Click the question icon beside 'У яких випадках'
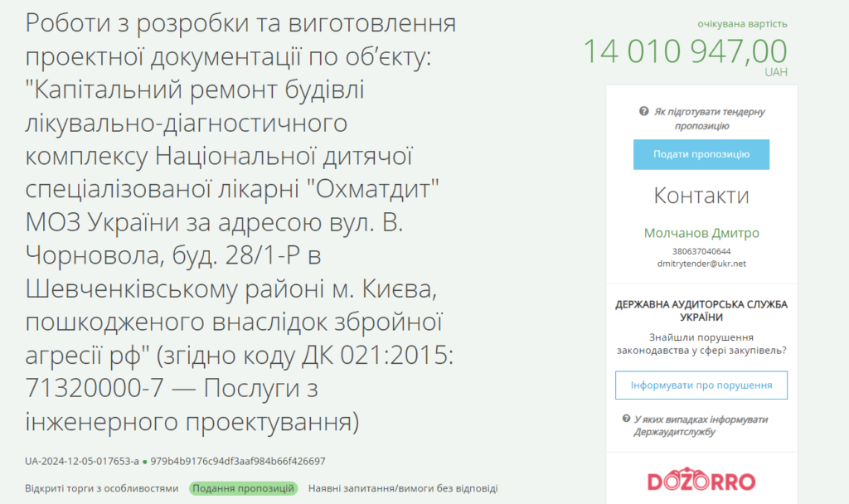The width and height of the screenshot is (849, 504). click(x=627, y=419)
